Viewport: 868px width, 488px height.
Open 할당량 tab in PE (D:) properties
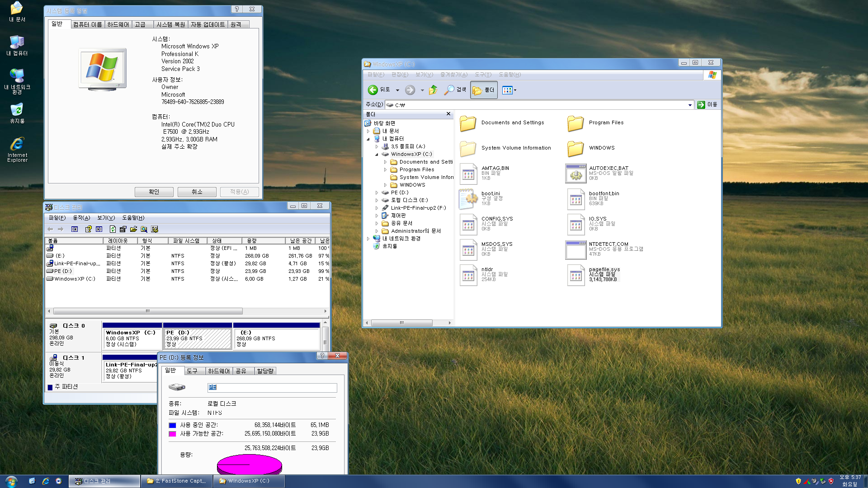pos(265,371)
